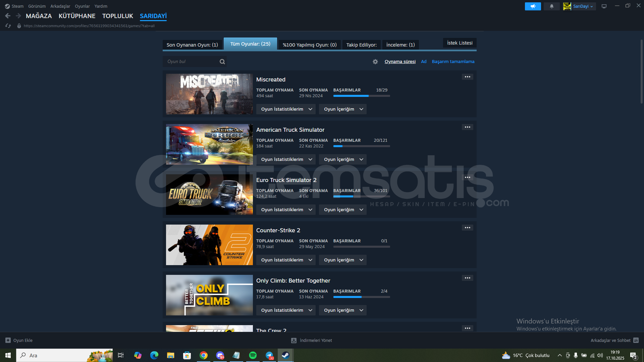The height and width of the screenshot is (362, 644).
Task: Open the KÜTÜPHANE menu
Action: pos(77,16)
